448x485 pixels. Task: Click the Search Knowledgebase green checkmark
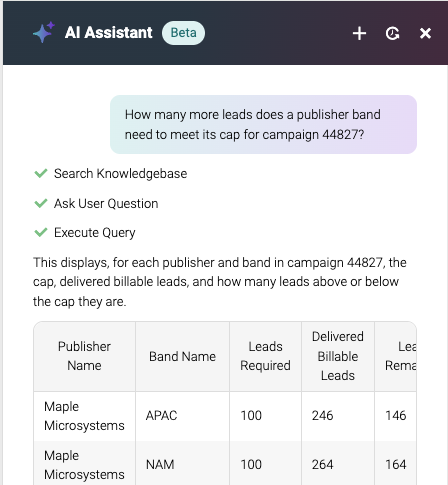pyautogui.click(x=41, y=173)
